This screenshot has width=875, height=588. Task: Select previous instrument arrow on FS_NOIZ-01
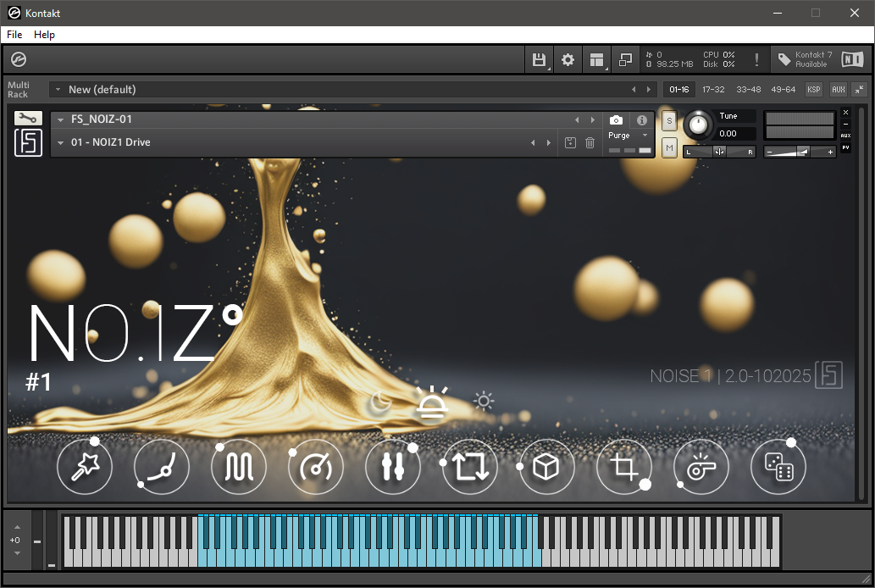pyautogui.click(x=577, y=120)
